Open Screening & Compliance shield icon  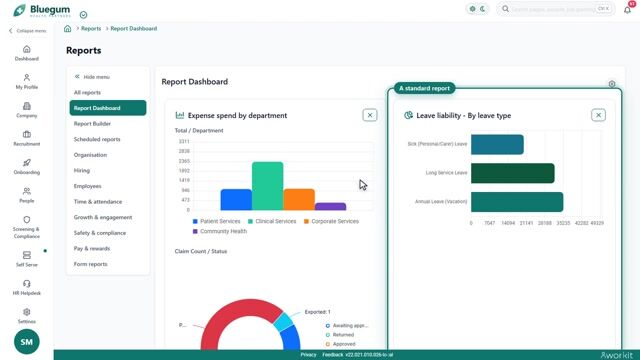pos(27,220)
